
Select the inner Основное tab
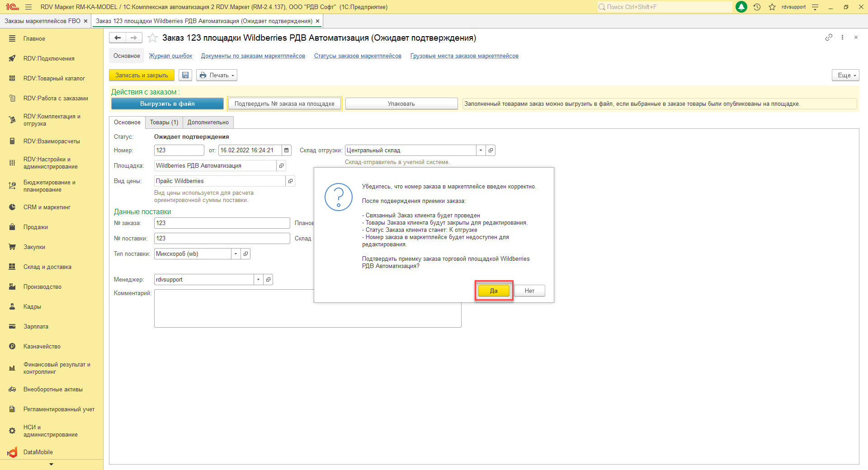coord(127,122)
